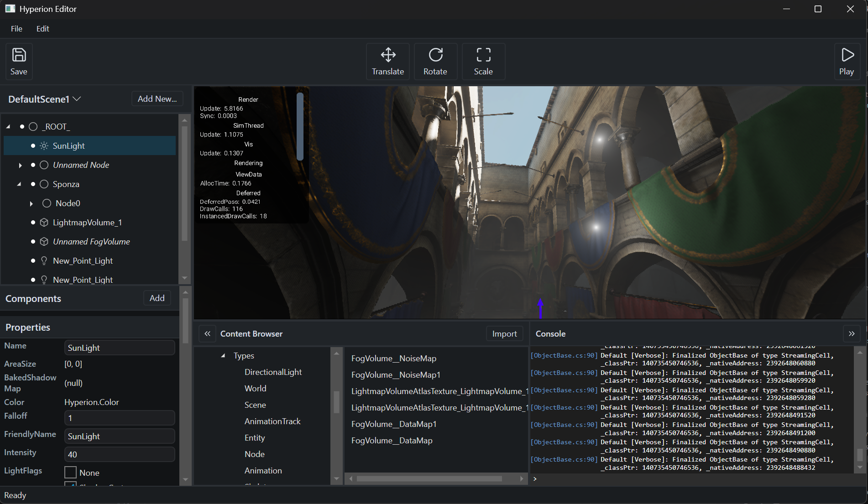This screenshot has height=504, width=868.
Task: Open the Edit menu
Action: pos(42,29)
